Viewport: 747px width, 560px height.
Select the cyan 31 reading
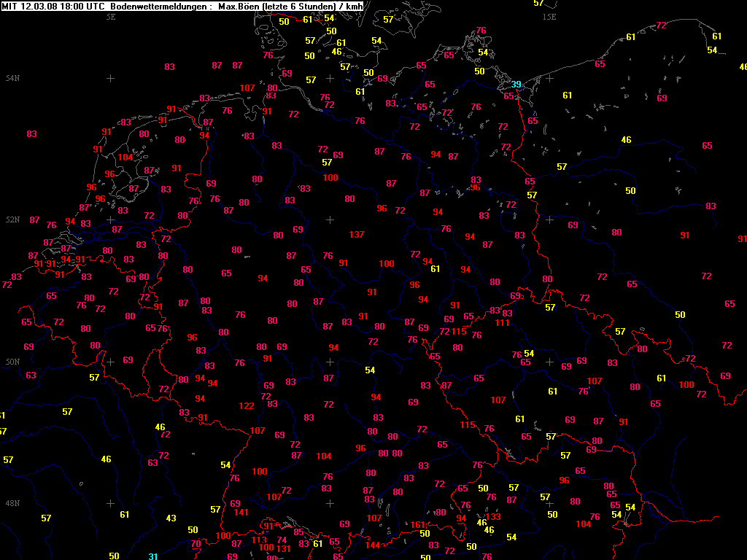pyautogui.click(x=153, y=556)
